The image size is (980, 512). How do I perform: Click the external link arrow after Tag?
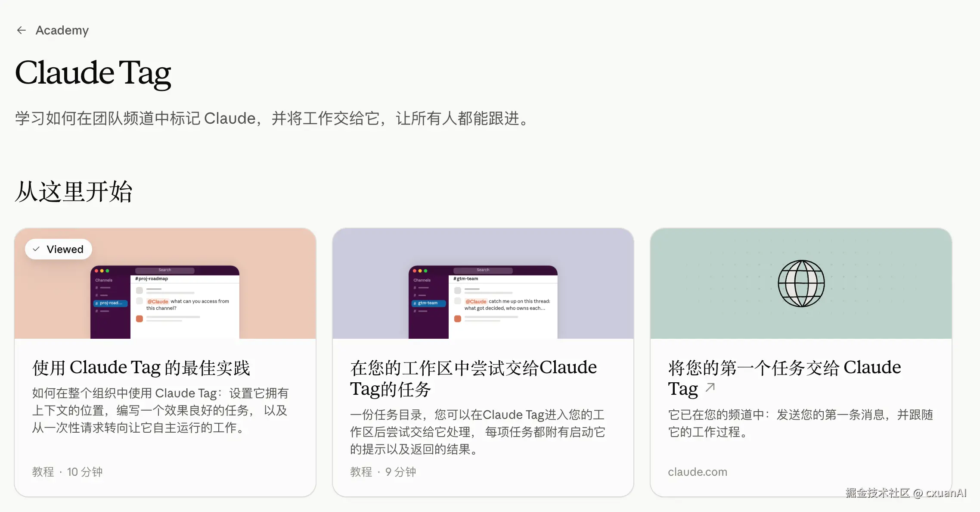click(710, 387)
